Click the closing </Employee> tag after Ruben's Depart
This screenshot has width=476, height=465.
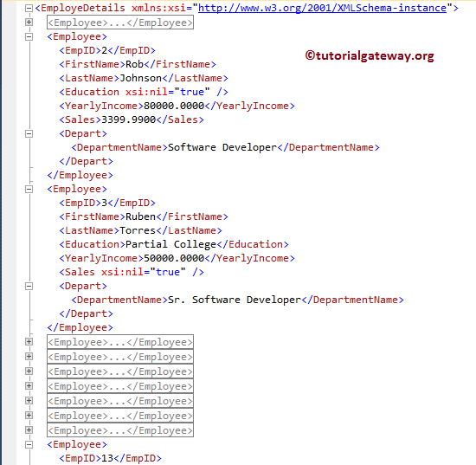pos(80,327)
